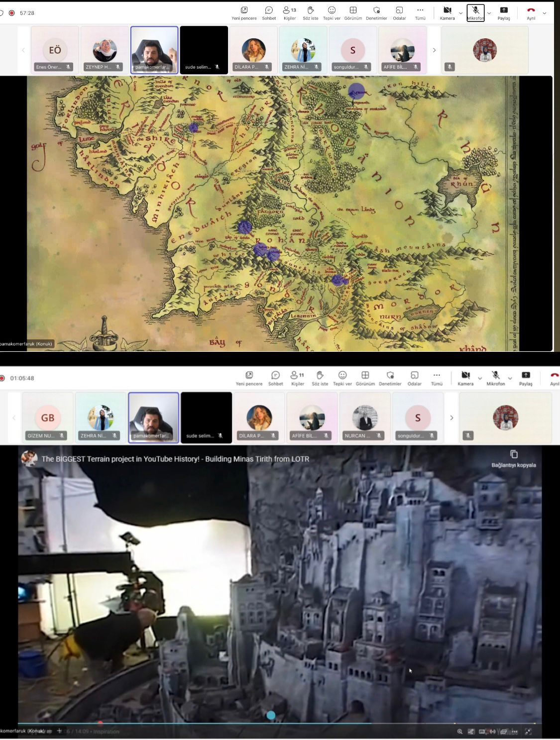Select Enes Öner's EÖ participant tile
The image size is (560, 740).
coord(55,50)
